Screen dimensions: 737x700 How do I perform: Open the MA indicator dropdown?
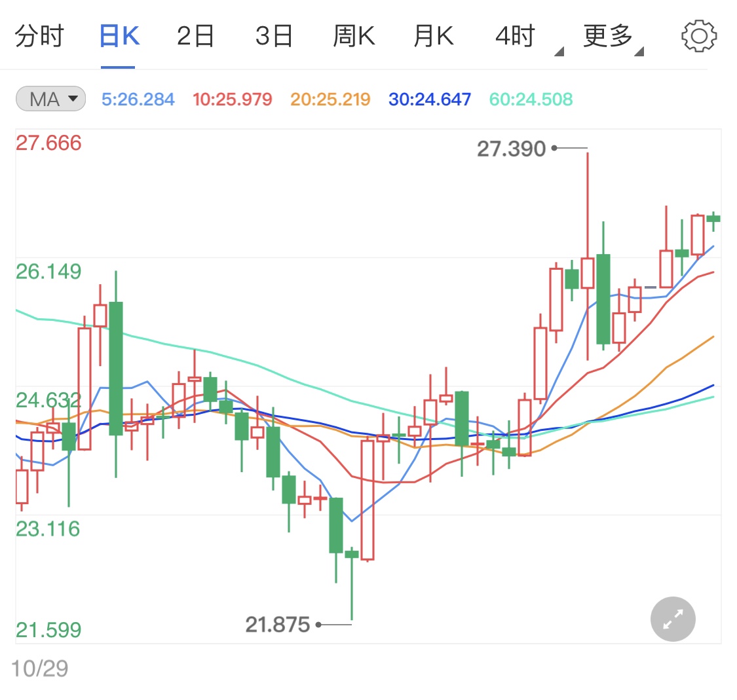point(50,98)
